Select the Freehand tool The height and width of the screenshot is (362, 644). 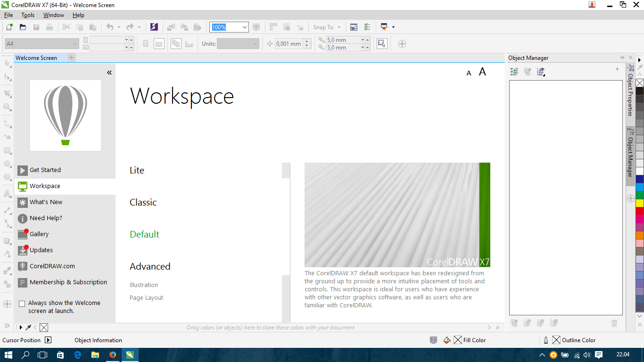point(7,123)
